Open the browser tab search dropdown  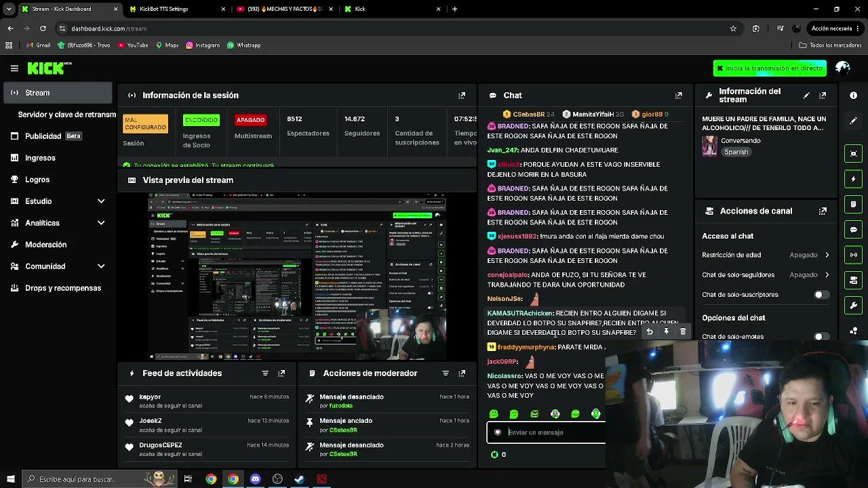pos(9,9)
